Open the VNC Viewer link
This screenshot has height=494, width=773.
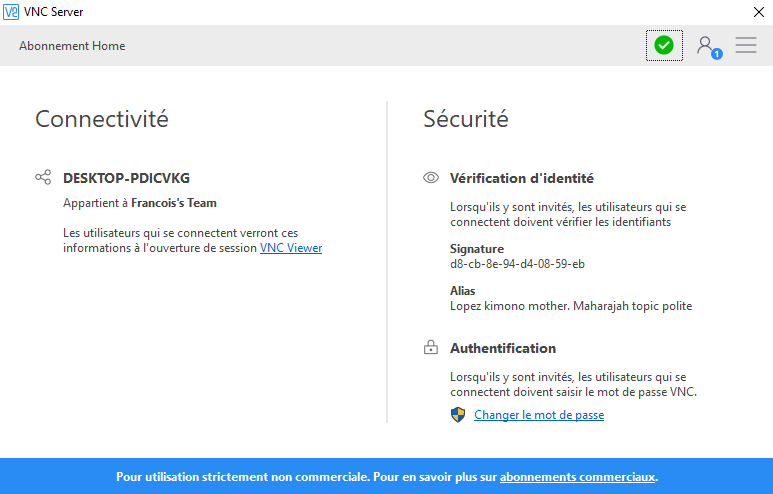tap(291, 247)
